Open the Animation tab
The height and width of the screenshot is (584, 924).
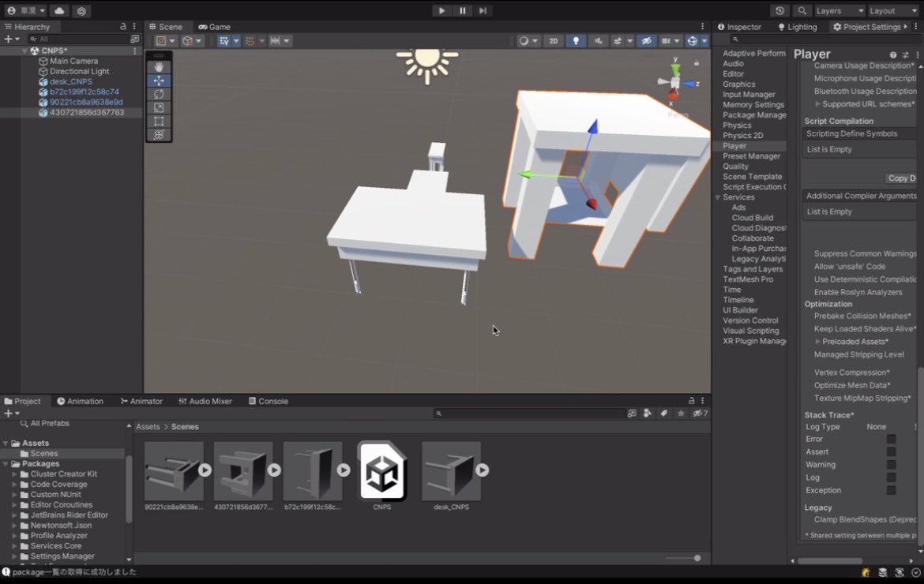(80, 401)
